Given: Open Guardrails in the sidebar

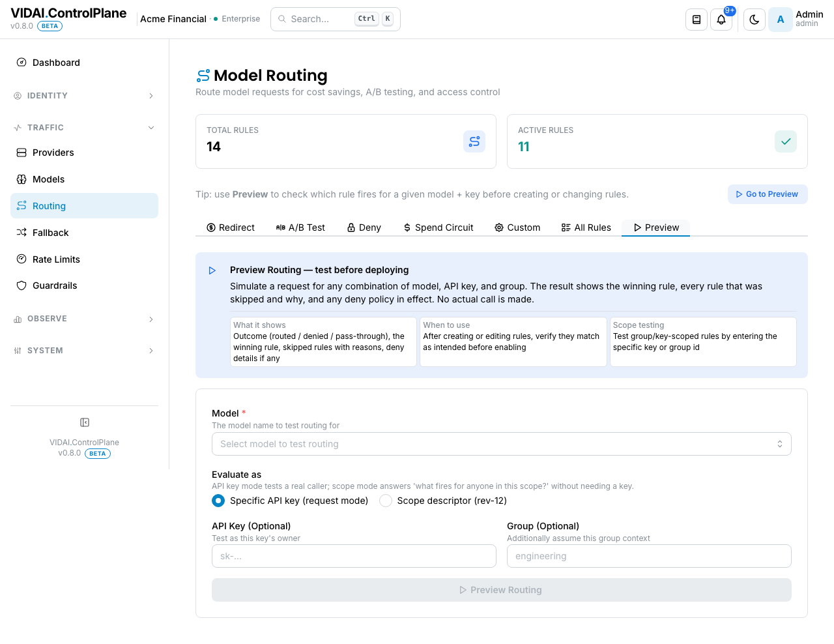Looking at the screenshot, I should click(x=84, y=285).
